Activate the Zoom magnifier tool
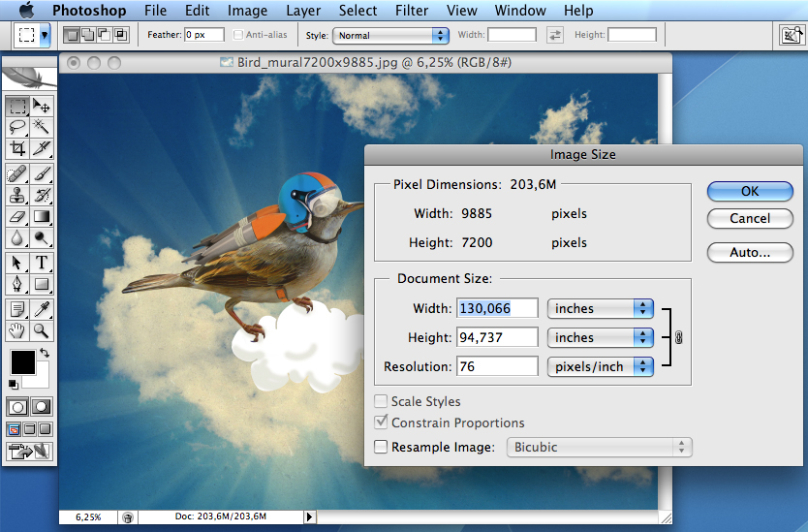 point(43,330)
